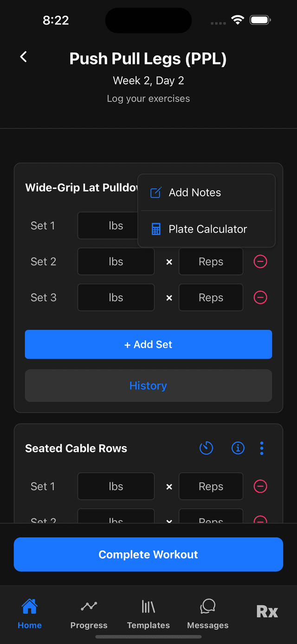Screen dimensions: 297x644
Task: Remove Set 2 of Wide-Grip Lat Pulldown
Action: click(x=260, y=261)
